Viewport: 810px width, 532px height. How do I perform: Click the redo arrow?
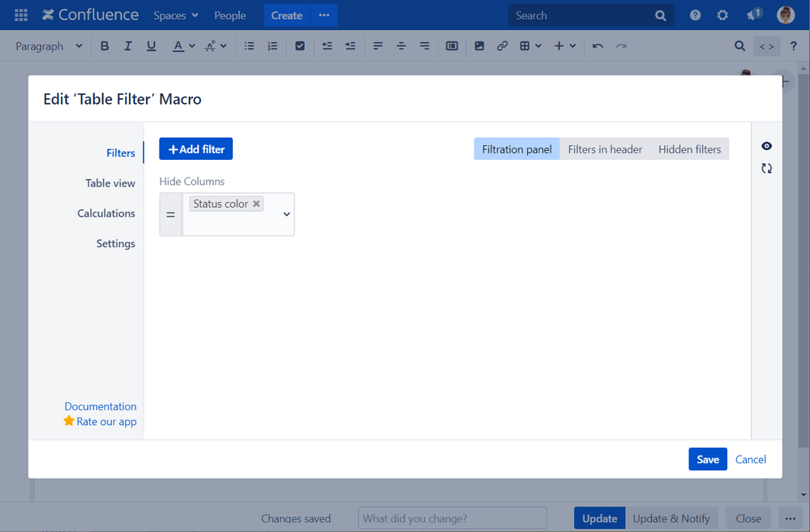click(x=621, y=46)
